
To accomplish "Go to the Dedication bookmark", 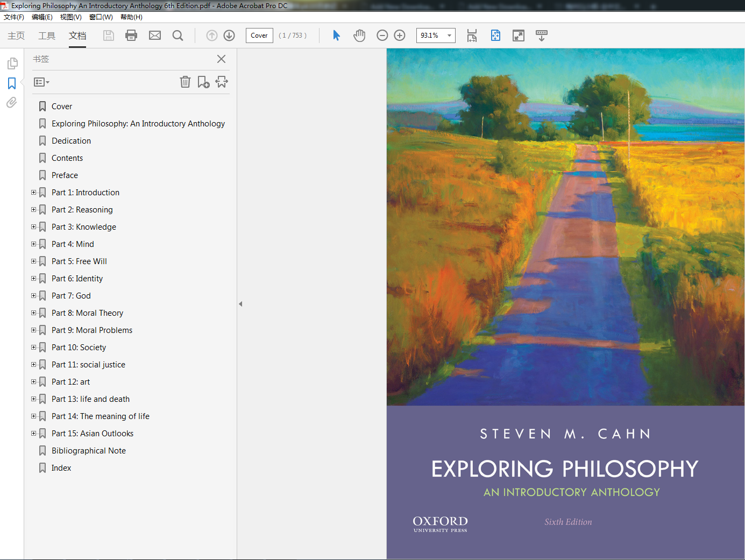I will point(71,141).
